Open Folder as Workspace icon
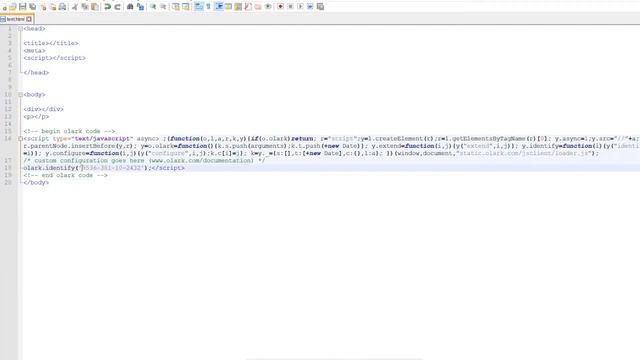 coord(258,7)
